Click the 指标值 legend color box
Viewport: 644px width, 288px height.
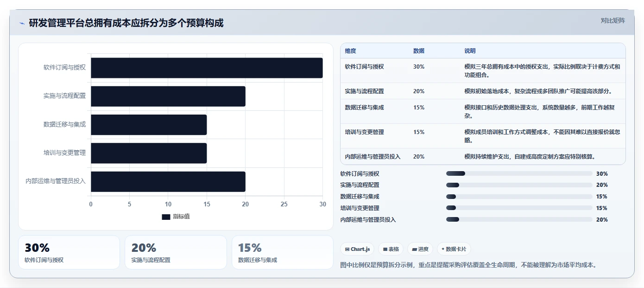tap(166, 217)
